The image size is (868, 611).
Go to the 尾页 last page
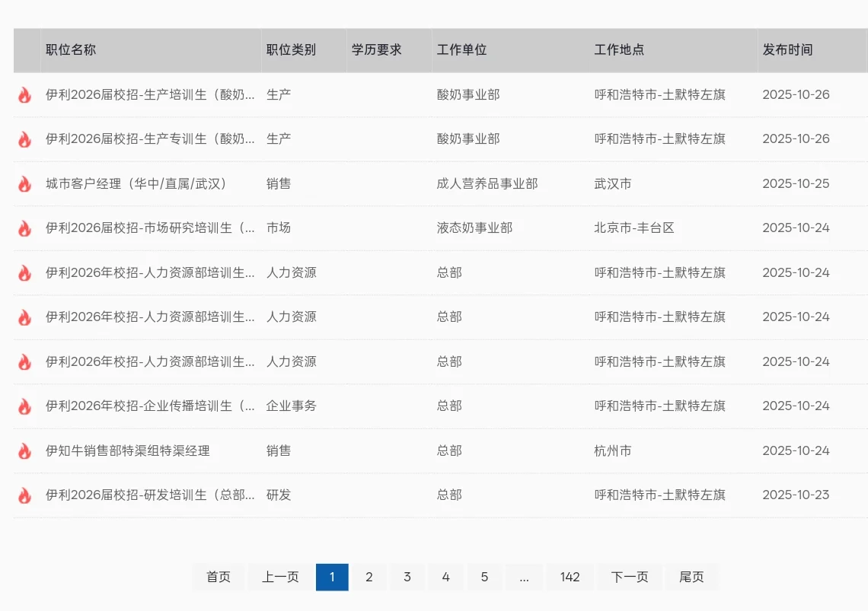691,578
